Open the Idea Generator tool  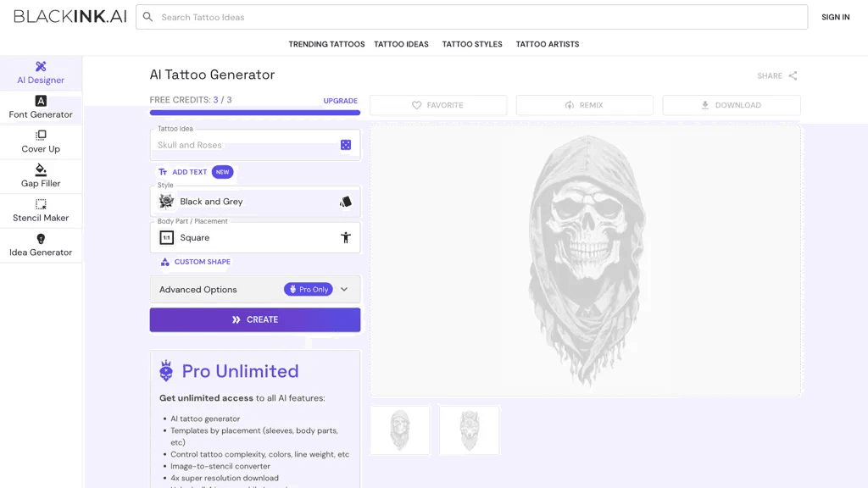click(x=41, y=245)
